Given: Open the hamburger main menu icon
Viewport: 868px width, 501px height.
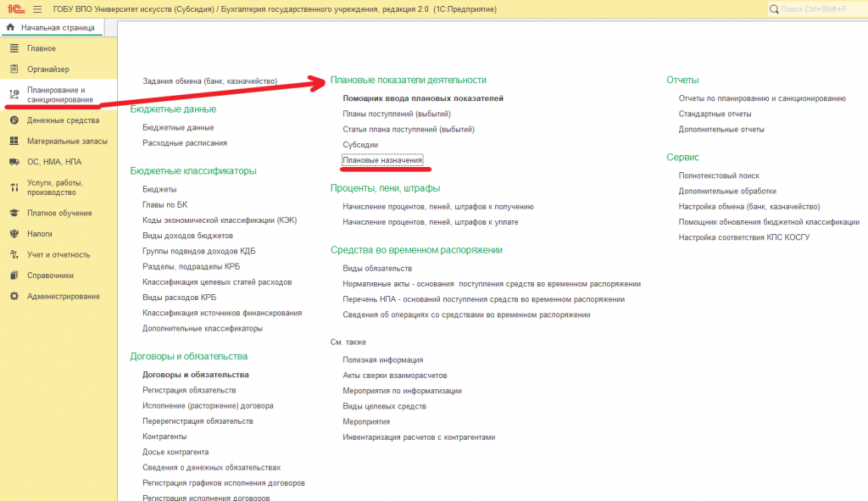Looking at the screenshot, I should (x=37, y=8).
